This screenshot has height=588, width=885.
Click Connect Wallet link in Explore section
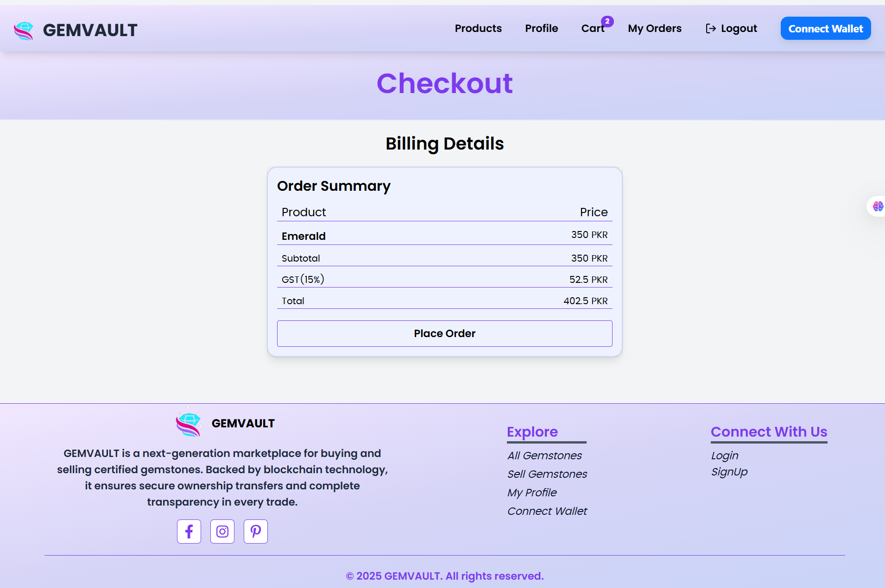point(547,511)
